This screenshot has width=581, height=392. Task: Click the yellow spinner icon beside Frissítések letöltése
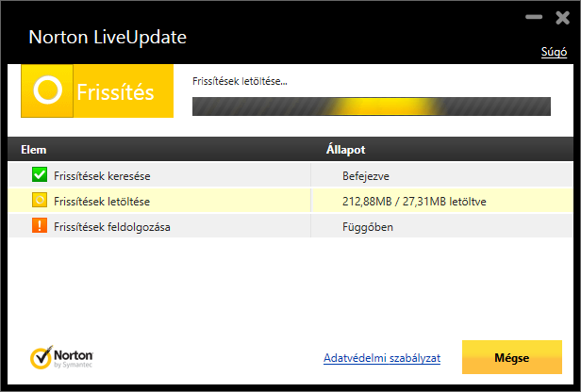click(x=40, y=200)
